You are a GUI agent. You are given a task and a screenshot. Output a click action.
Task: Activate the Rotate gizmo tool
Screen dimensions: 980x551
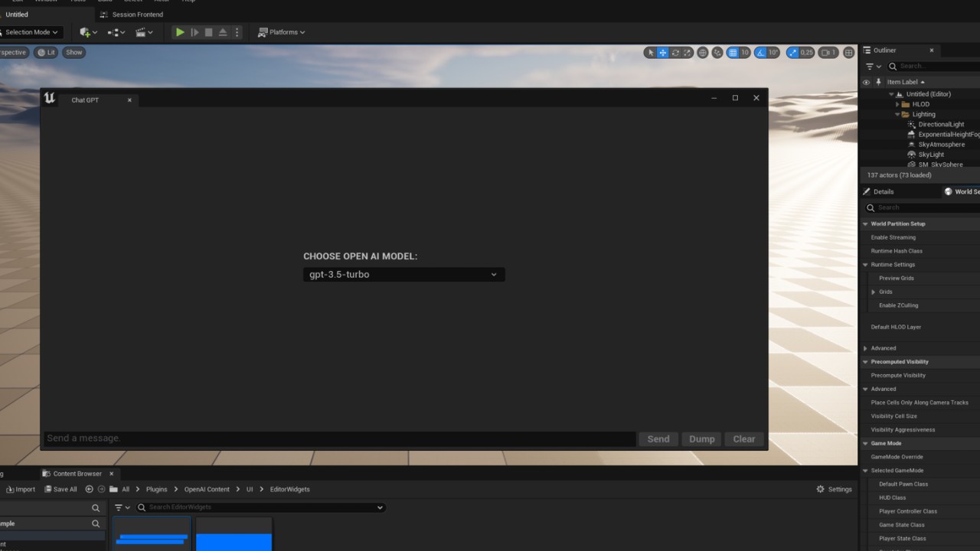(x=675, y=53)
